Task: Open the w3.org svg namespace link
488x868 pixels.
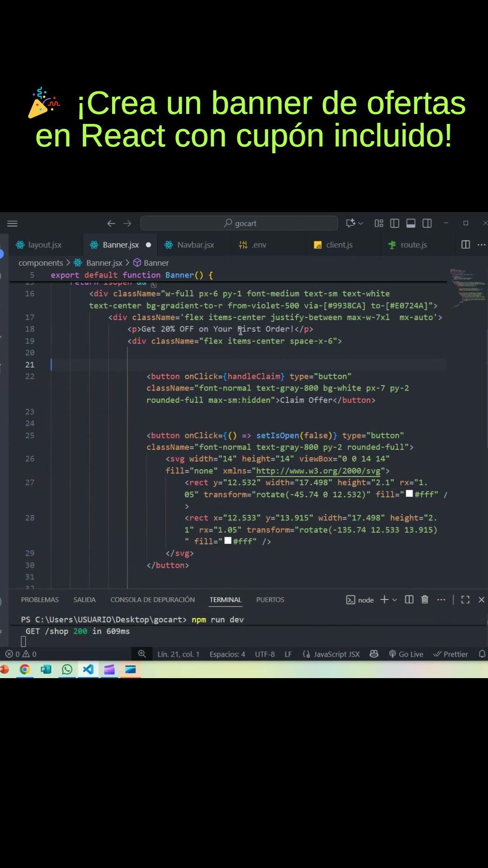Action: 318,471
